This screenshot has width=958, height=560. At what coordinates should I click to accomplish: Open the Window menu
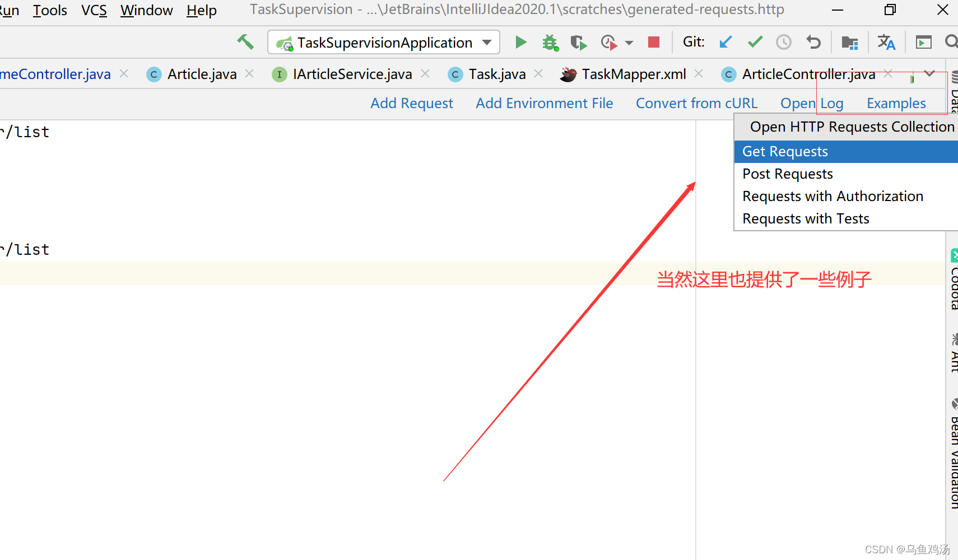[x=147, y=10]
